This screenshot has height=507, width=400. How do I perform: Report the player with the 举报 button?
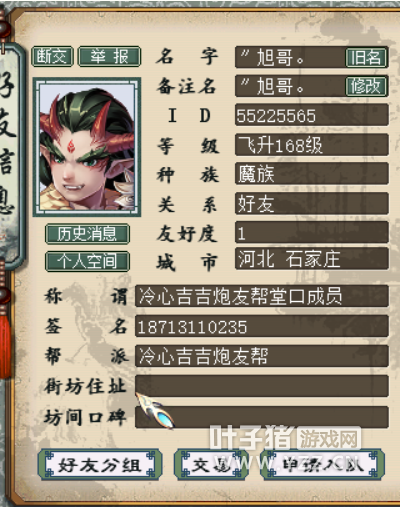point(109,56)
